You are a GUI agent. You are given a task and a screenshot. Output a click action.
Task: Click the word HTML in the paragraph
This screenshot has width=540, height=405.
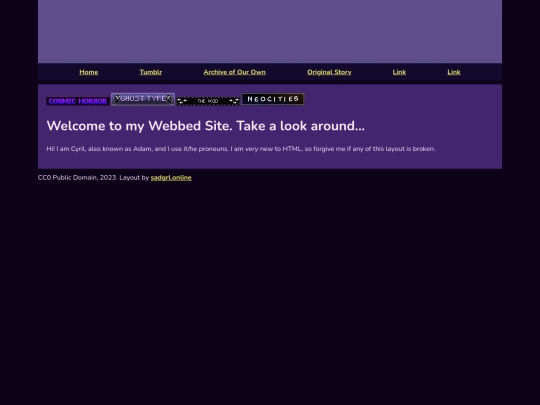(x=292, y=149)
